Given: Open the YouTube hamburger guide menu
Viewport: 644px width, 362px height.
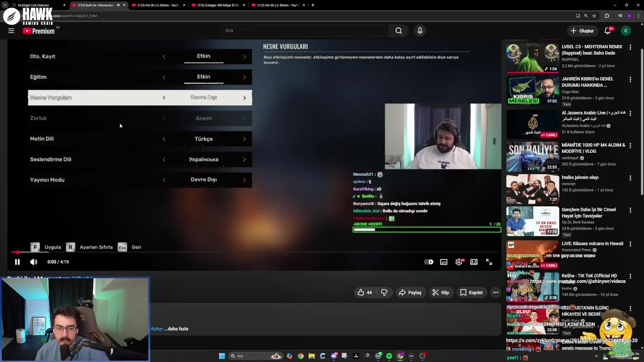Looking at the screenshot, I should coord(11,31).
